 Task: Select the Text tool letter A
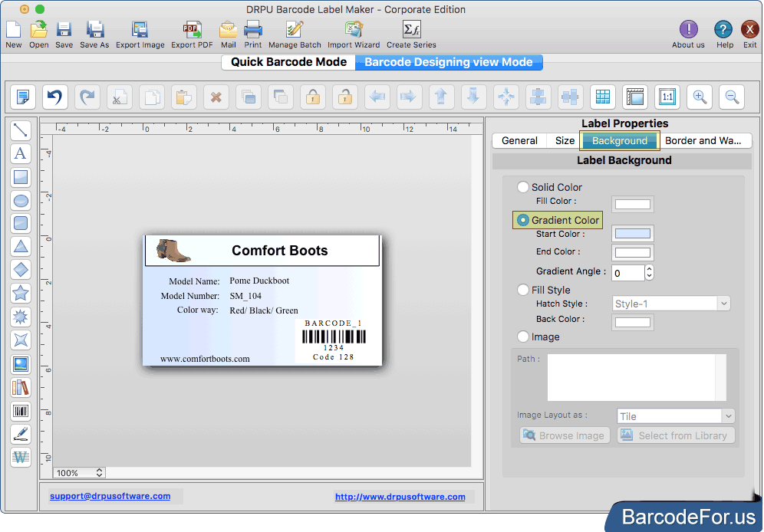pos(21,153)
